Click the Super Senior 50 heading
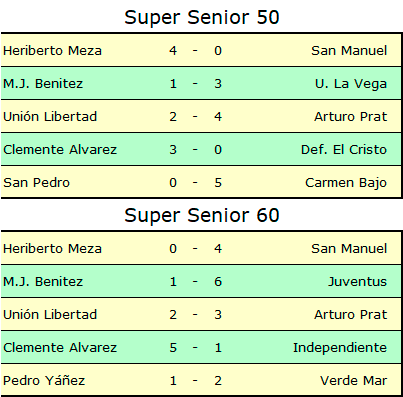The height and width of the screenshot is (397, 403). 202,17
